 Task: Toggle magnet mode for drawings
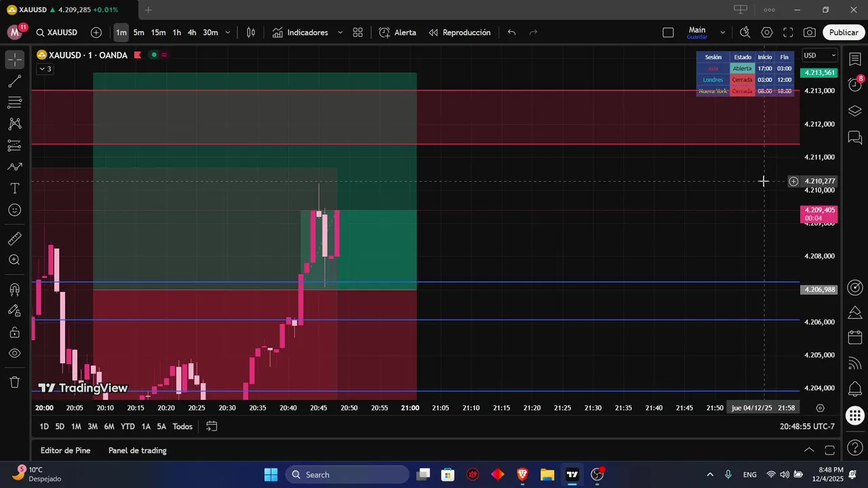point(14,289)
